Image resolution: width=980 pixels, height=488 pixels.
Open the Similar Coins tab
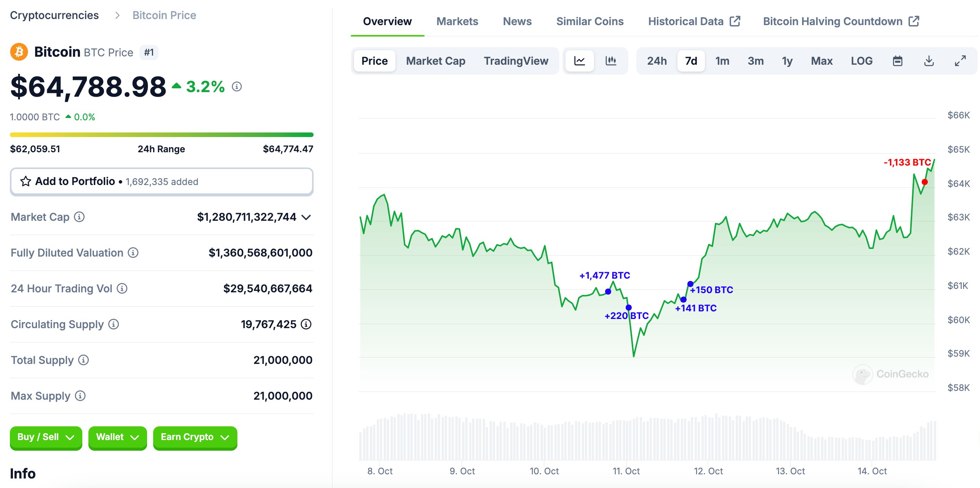(590, 21)
